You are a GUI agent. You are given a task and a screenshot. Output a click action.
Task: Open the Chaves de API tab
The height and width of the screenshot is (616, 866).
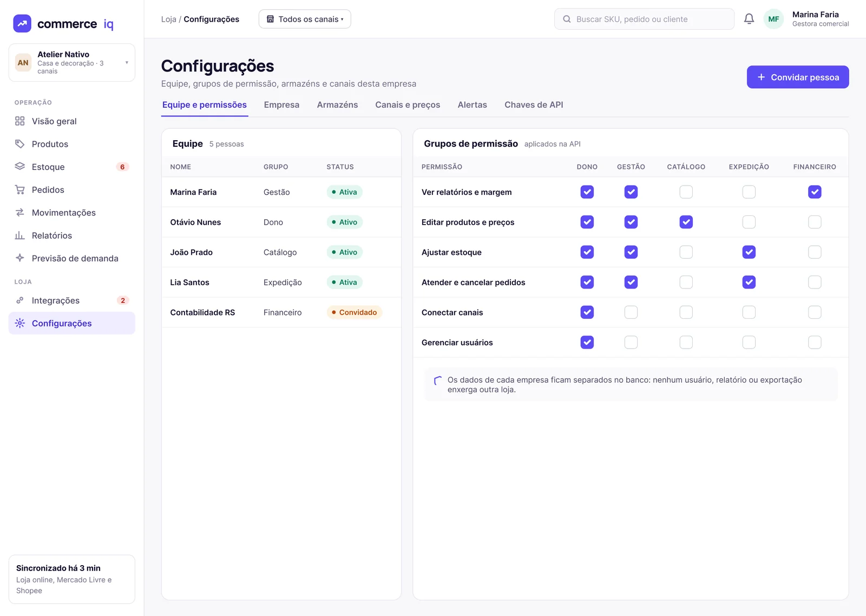[x=534, y=105]
